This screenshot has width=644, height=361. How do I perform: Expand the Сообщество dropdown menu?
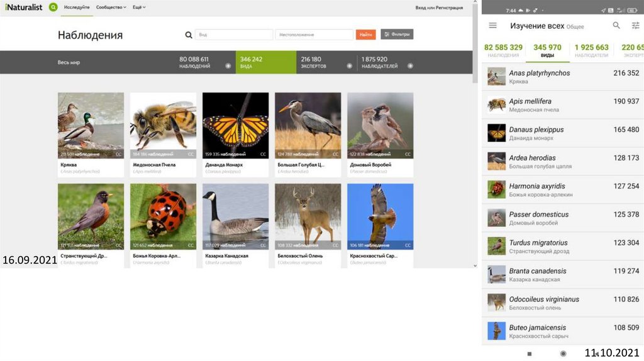point(111,8)
